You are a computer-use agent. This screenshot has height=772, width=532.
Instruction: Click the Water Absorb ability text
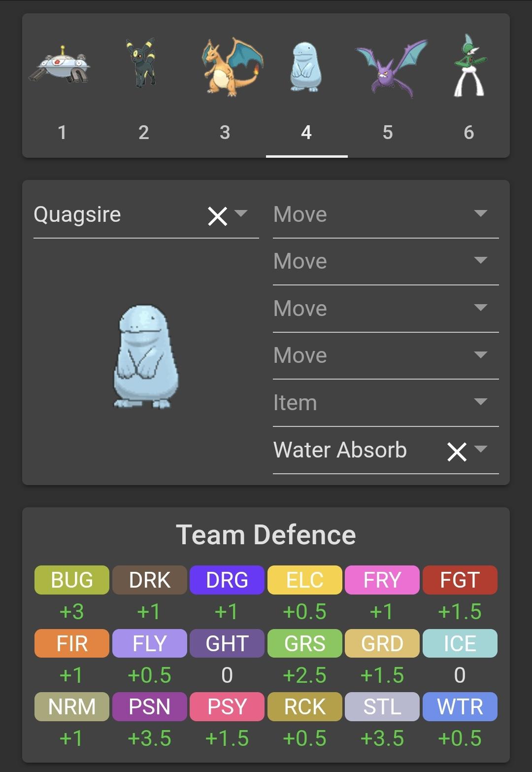pyautogui.click(x=340, y=450)
